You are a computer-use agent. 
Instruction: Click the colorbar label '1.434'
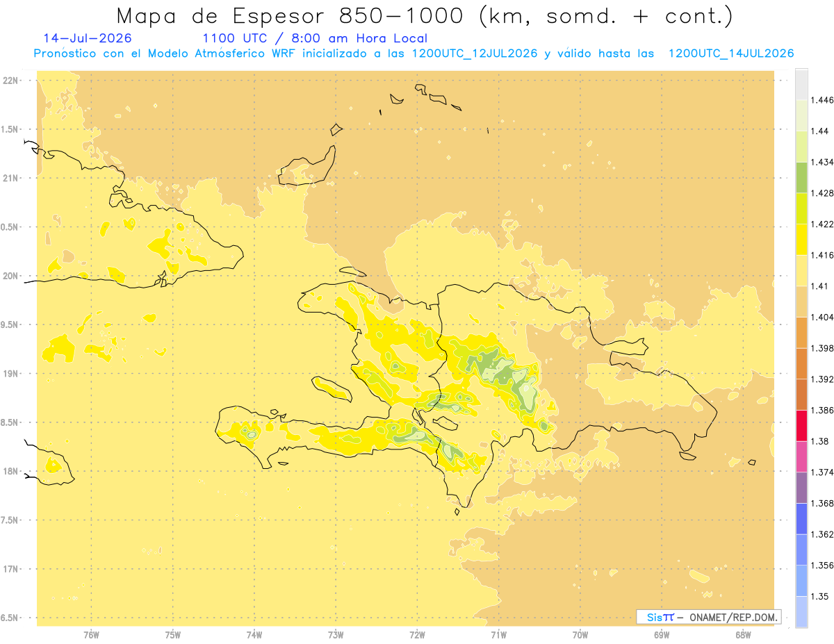click(x=822, y=162)
